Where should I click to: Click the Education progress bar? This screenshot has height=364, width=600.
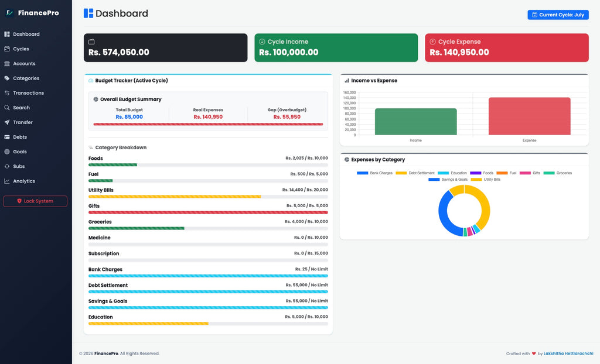(x=208, y=324)
